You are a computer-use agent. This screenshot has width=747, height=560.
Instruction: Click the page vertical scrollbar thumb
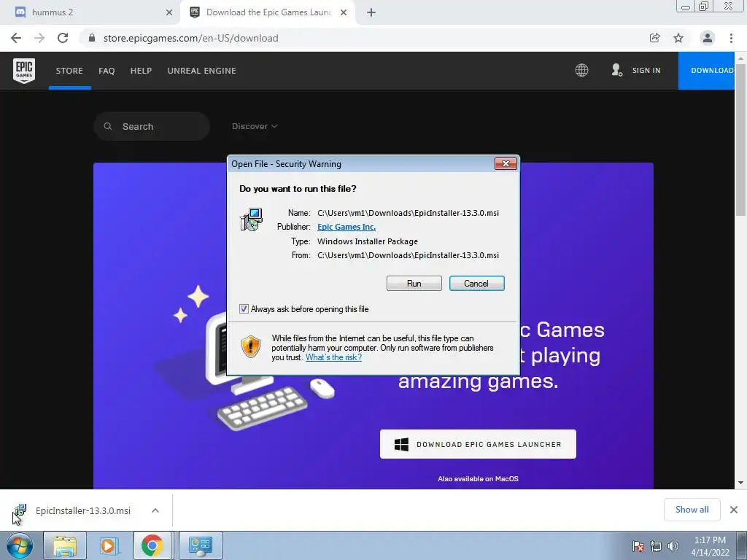741,141
